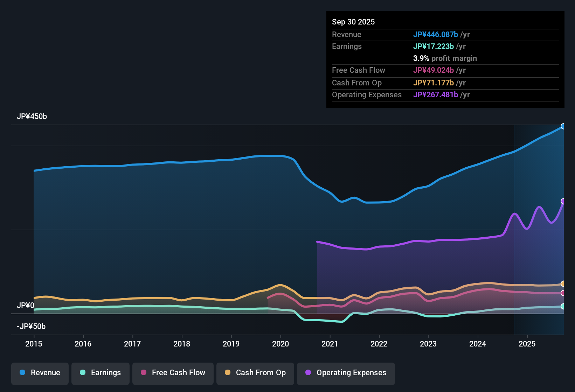The image size is (575, 392).
Task: Select the Operating Expenses endpoint marker
Action: click(563, 201)
